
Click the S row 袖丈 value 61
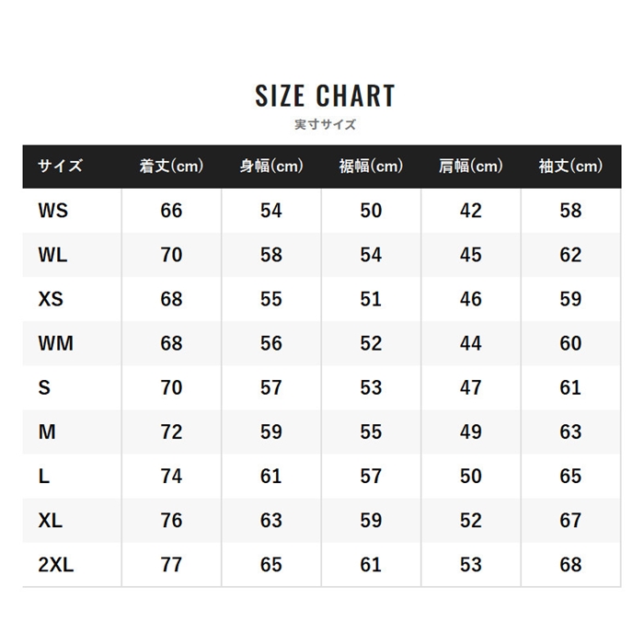[570, 387]
